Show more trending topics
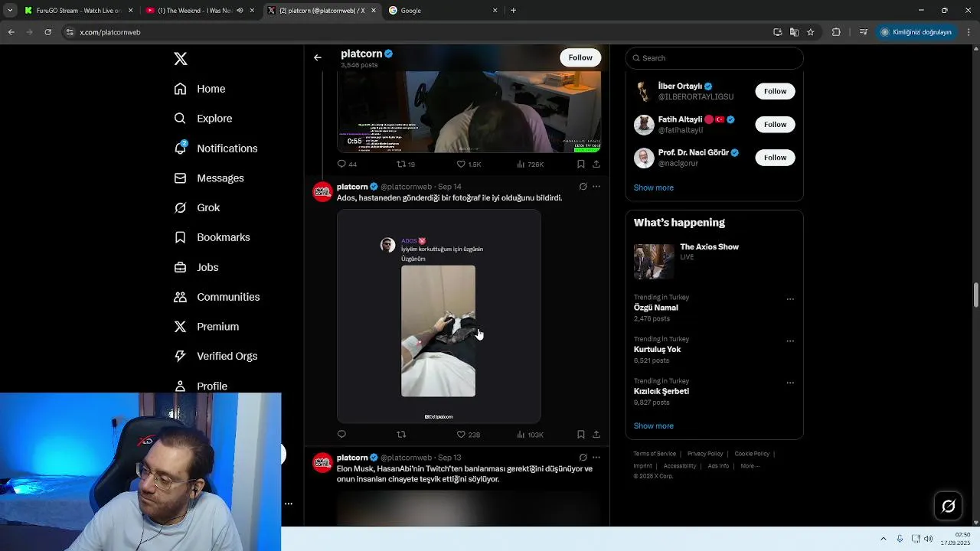This screenshot has width=980, height=551. (x=654, y=425)
